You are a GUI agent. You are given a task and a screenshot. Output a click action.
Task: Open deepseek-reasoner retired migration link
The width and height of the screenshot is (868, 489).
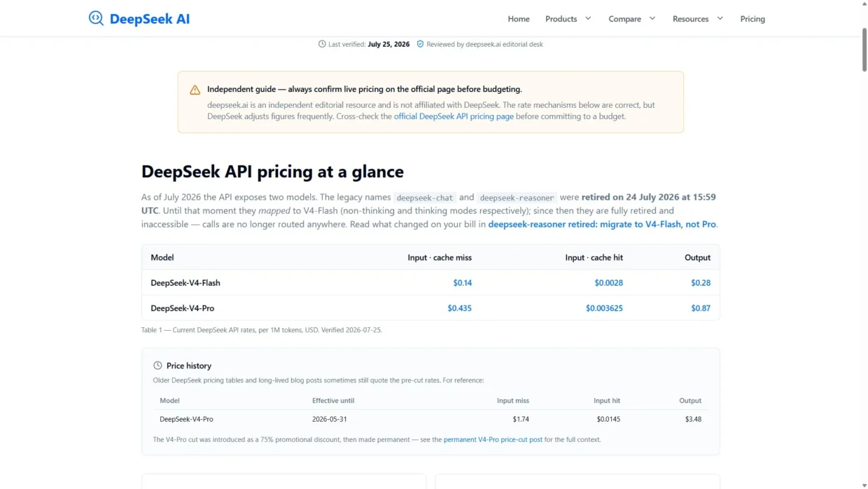coord(603,224)
